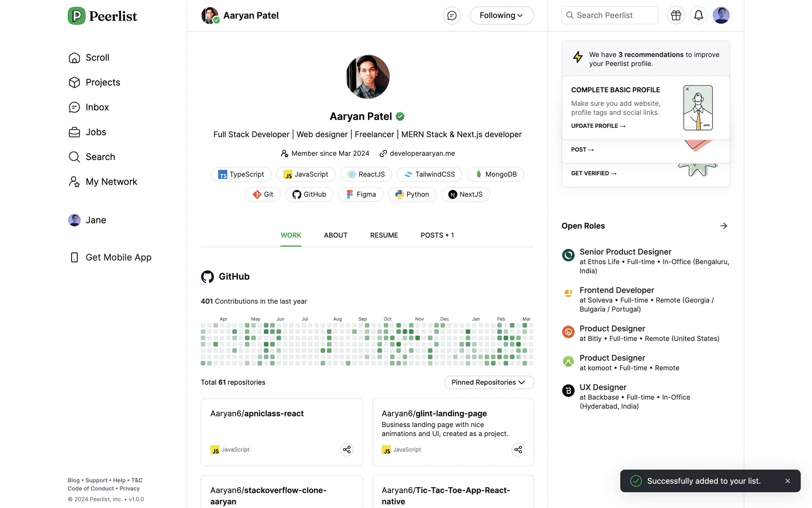This screenshot has height=508, width=812.
Task: Close the complete basic profile card
Action: (x=687, y=89)
